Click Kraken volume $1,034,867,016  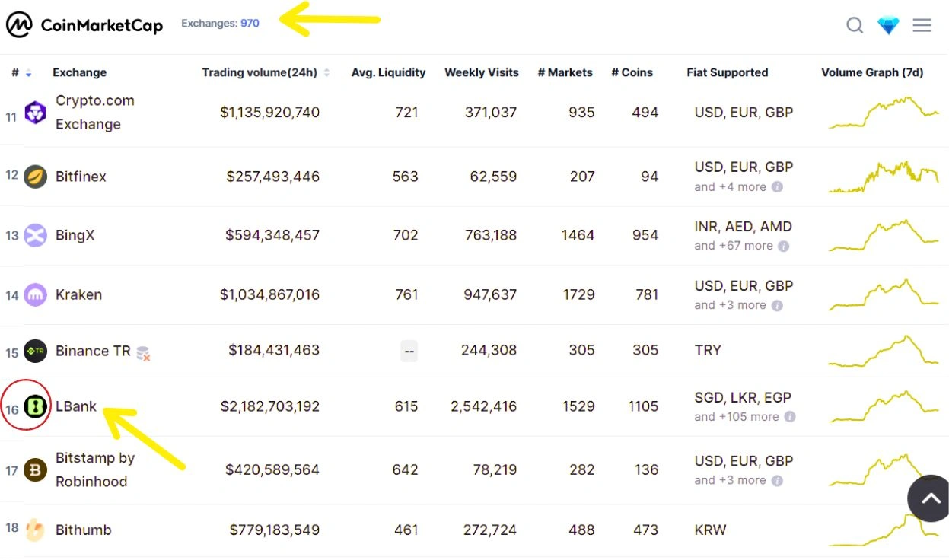point(270,294)
